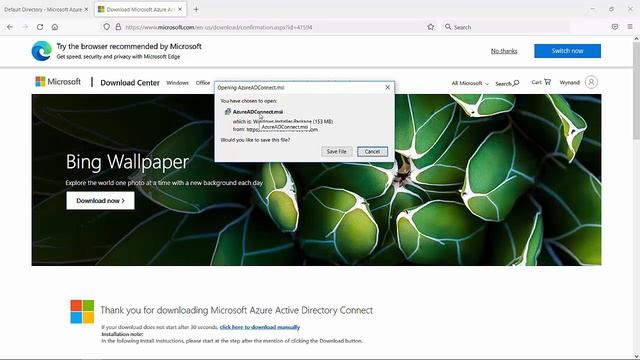Screen dimensions: 640x360
Task: Click the page vertical scrollbar thumb
Action: (636, 92)
